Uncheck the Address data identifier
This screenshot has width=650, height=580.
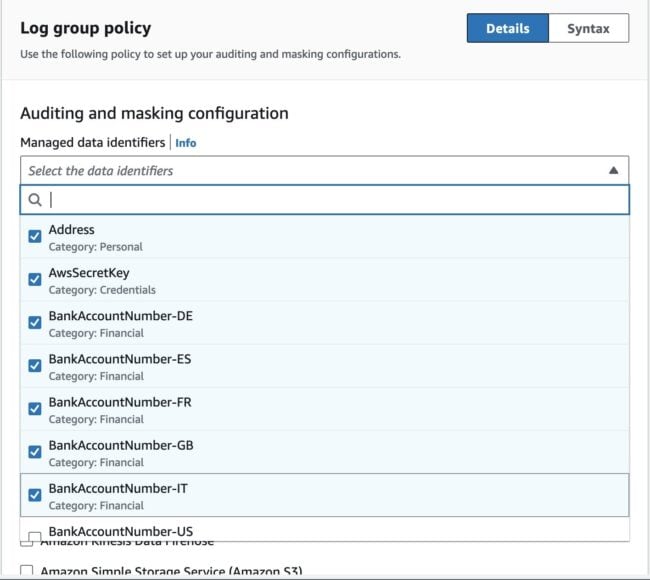pyautogui.click(x=35, y=237)
